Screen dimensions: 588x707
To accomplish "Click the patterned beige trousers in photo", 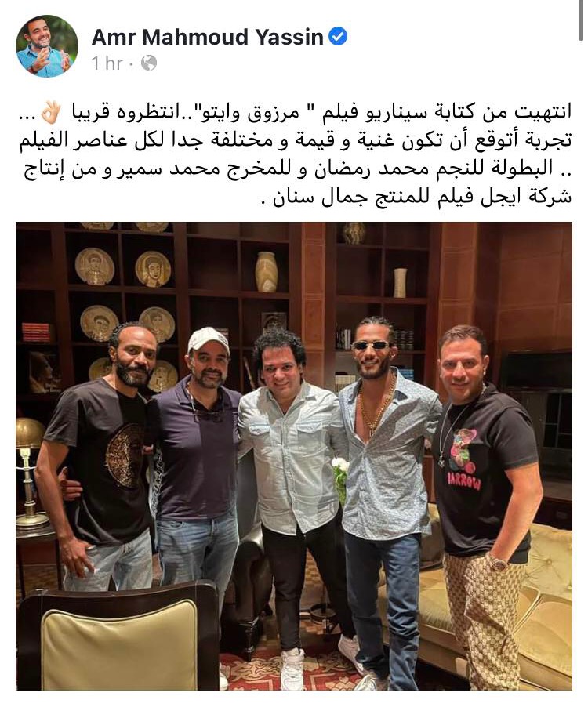I will coord(483,620).
